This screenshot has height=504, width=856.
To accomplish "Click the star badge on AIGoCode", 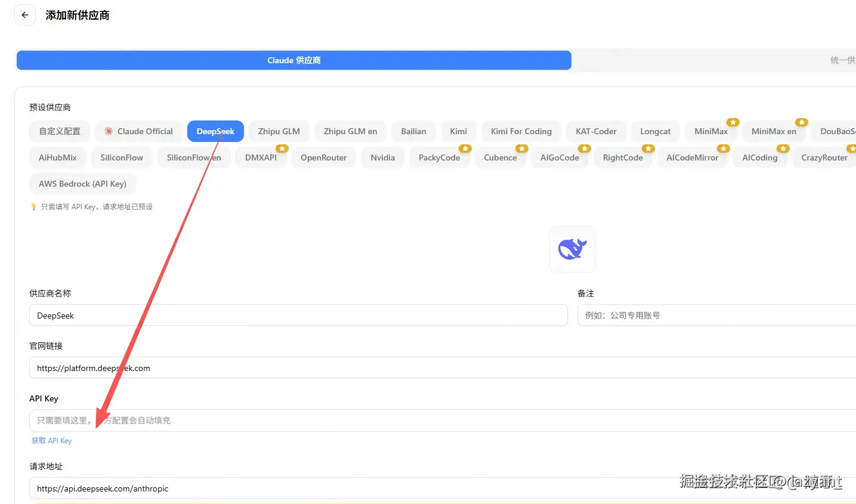I will [x=585, y=149].
